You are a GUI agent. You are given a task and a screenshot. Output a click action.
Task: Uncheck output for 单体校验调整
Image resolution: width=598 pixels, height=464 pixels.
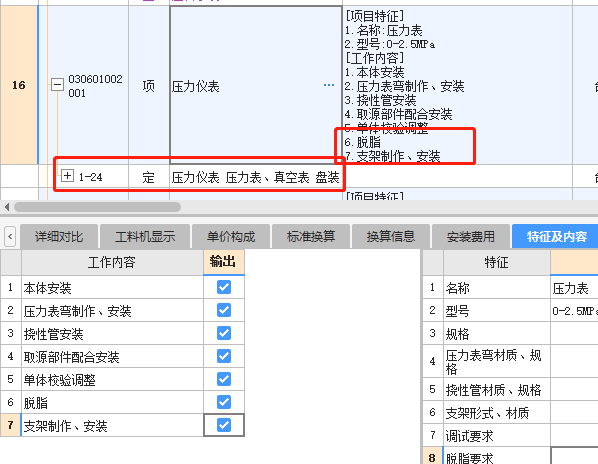pyautogui.click(x=224, y=379)
